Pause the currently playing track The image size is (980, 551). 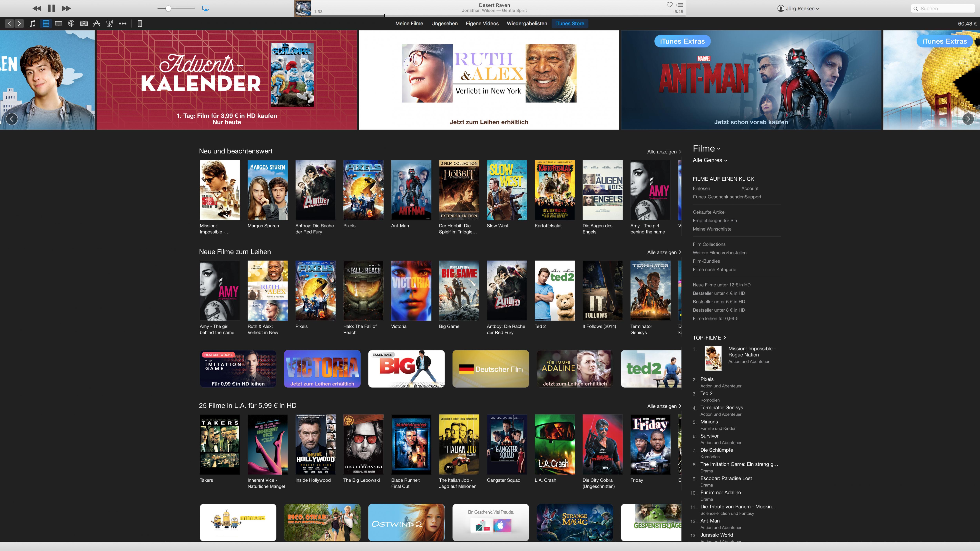[x=51, y=8]
